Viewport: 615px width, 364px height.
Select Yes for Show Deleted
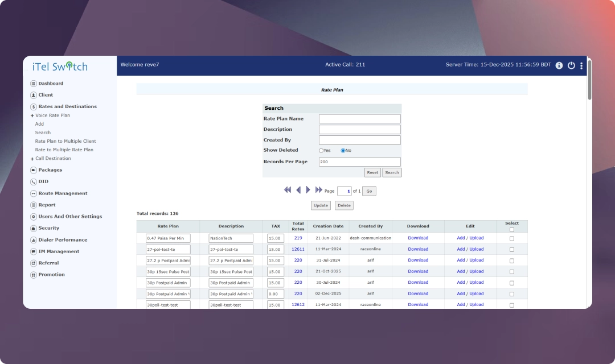321,151
